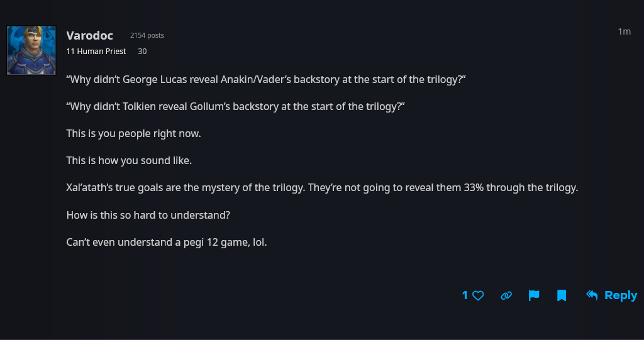Screen dimensions: 644x340
Task: Open Varodoc's avatar image
Action: click(x=31, y=50)
